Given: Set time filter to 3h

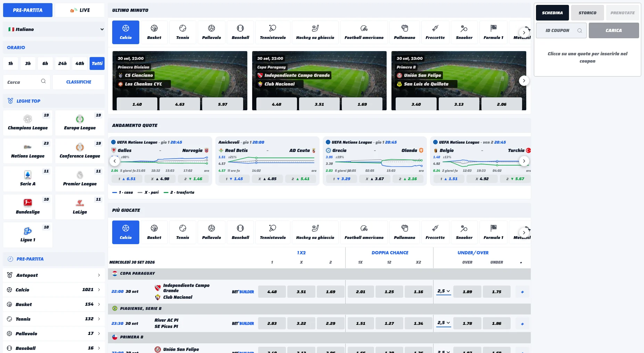Looking at the screenshot, I should tap(28, 63).
